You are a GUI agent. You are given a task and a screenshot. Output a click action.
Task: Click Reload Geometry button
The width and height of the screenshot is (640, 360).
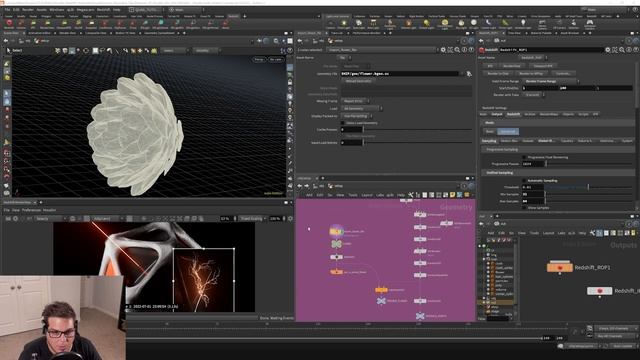pos(359,81)
